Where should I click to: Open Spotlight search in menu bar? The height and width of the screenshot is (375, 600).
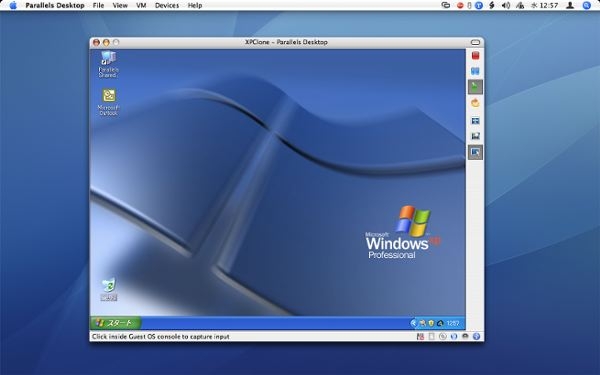click(x=587, y=5)
